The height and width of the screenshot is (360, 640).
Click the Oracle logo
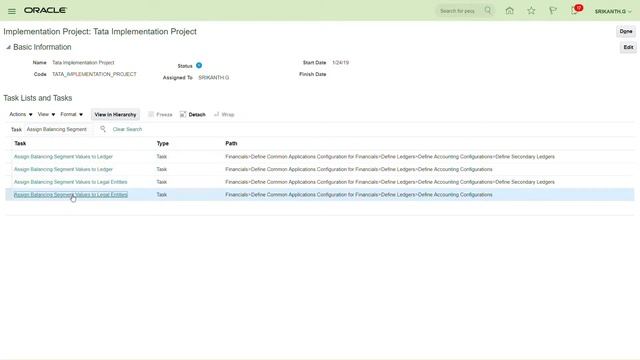click(45, 10)
